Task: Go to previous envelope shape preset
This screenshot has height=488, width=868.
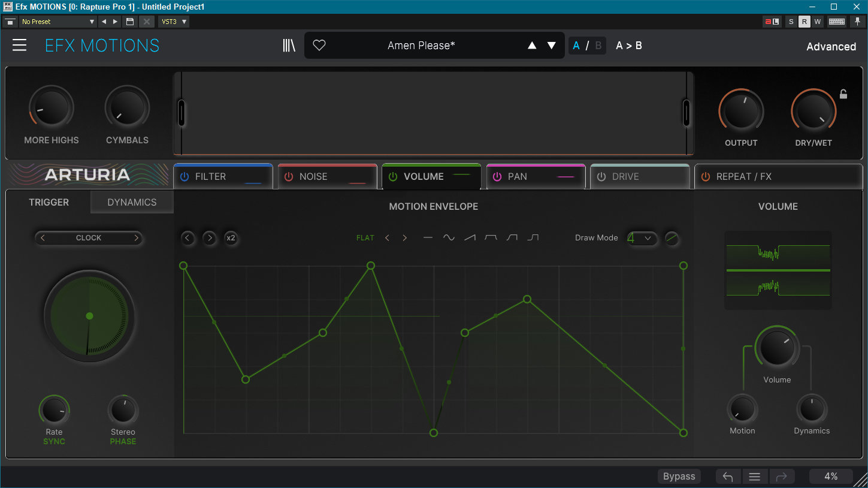Action: pyautogui.click(x=387, y=238)
